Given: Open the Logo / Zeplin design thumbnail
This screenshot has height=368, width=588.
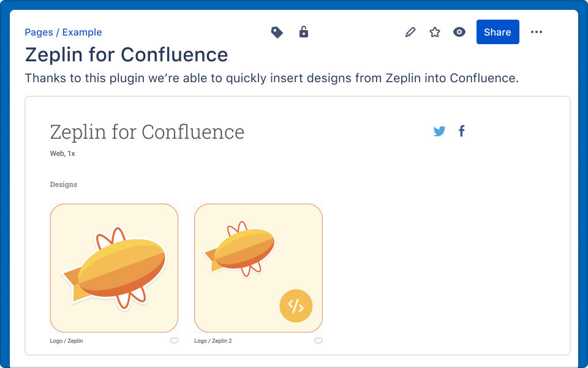Looking at the screenshot, I should 114,268.
